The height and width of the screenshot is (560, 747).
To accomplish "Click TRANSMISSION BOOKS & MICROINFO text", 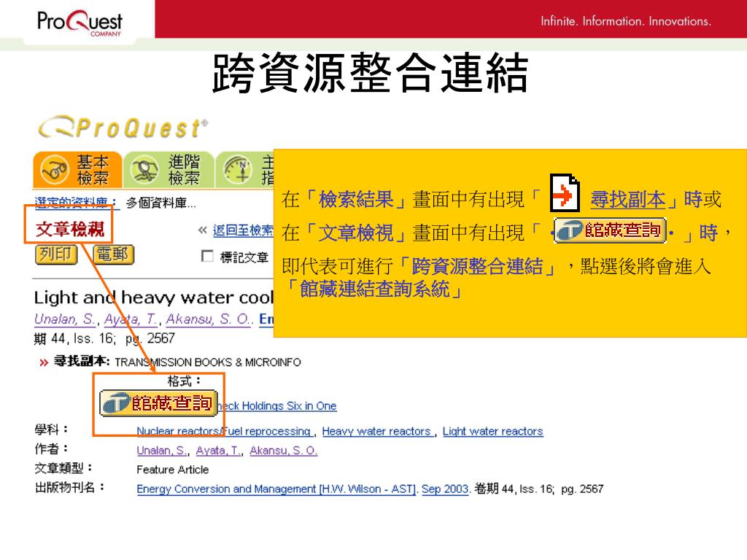I will [x=208, y=362].
